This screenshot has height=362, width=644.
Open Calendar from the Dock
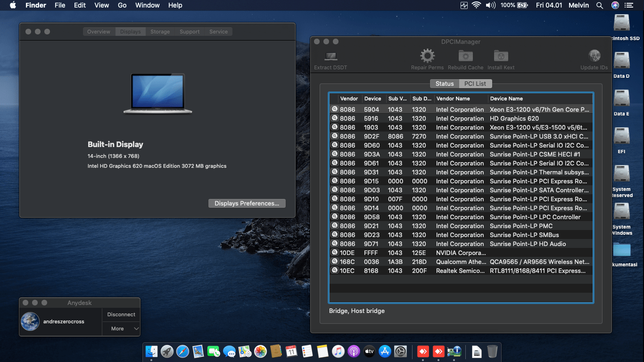coord(291,351)
